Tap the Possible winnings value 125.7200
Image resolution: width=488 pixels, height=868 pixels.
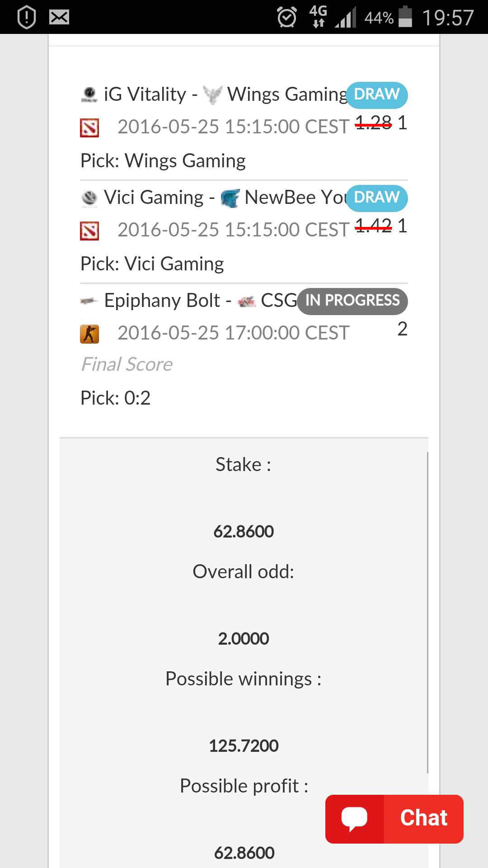pos(244,746)
